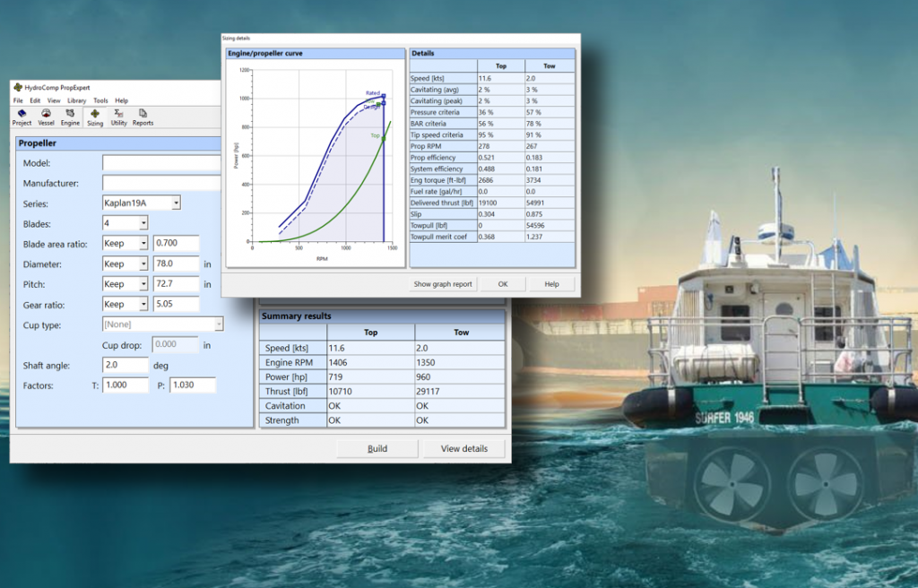Click into the Shaft angle field
Image resolution: width=918 pixels, height=588 pixels.
[125, 365]
